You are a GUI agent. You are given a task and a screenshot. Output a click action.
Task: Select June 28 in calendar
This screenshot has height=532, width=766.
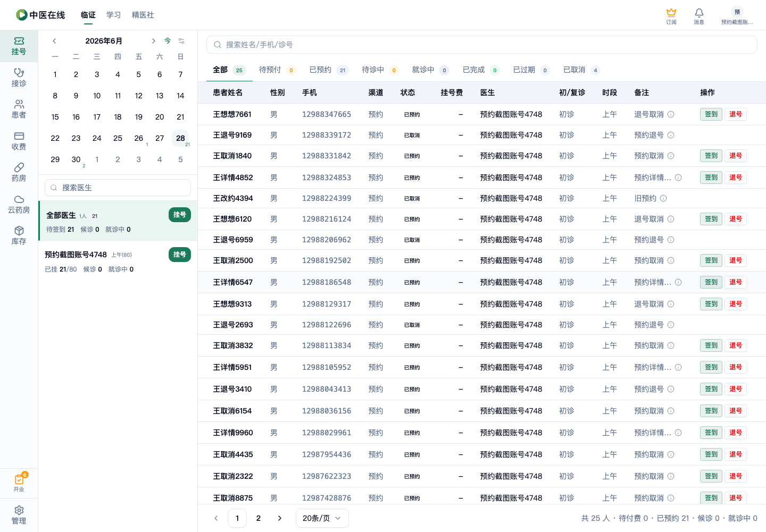[x=180, y=138]
